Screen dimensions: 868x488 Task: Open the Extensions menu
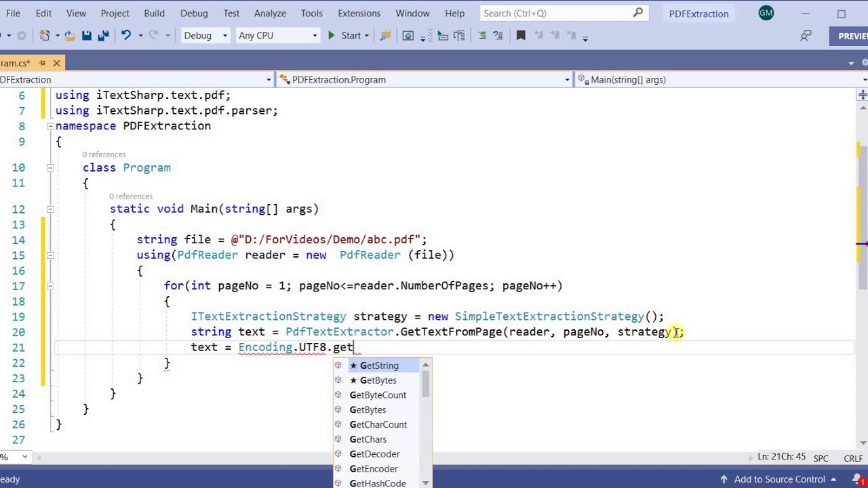click(359, 13)
